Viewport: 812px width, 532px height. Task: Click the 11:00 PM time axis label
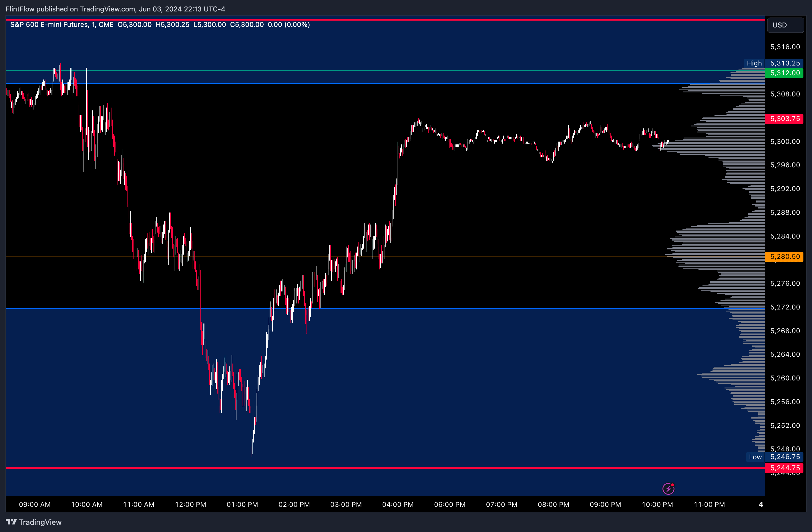(x=709, y=504)
